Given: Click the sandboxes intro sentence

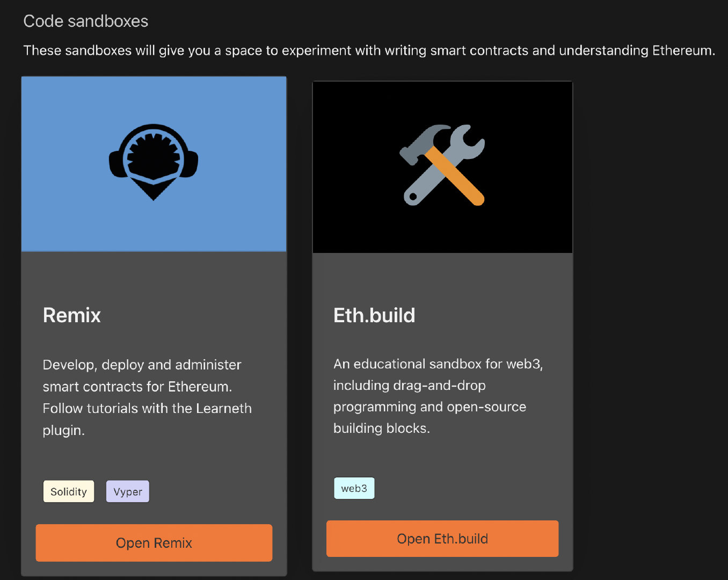Looking at the screenshot, I should coord(369,50).
